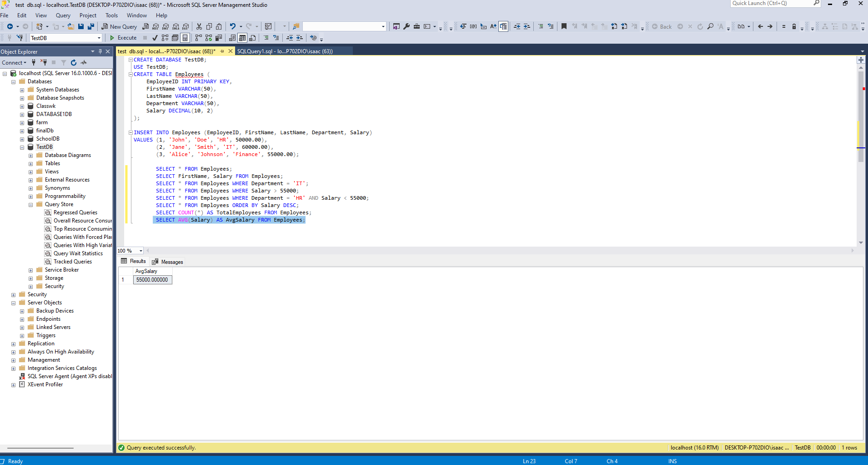Image resolution: width=868 pixels, height=465 pixels.
Task: Click the Undo icon in the toolbar
Action: [233, 26]
